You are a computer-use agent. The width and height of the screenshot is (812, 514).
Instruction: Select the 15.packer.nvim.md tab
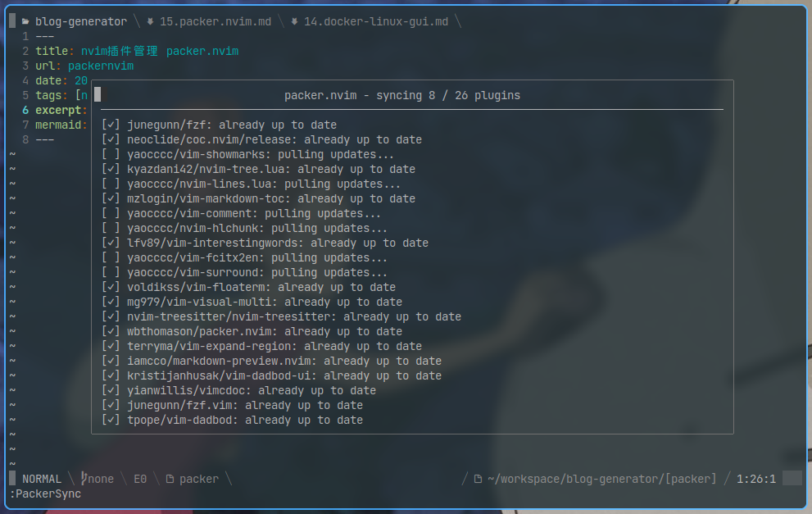[215, 21]
